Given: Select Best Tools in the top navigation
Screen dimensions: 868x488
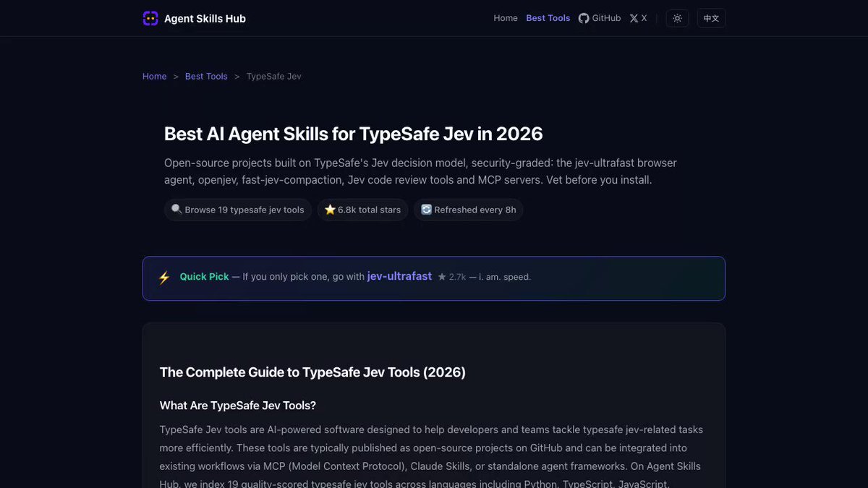Looking at the screenshot, I should point(548,18).
